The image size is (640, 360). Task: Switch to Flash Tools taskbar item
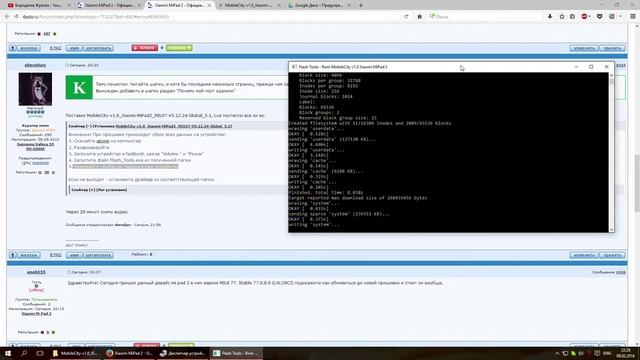236,353
